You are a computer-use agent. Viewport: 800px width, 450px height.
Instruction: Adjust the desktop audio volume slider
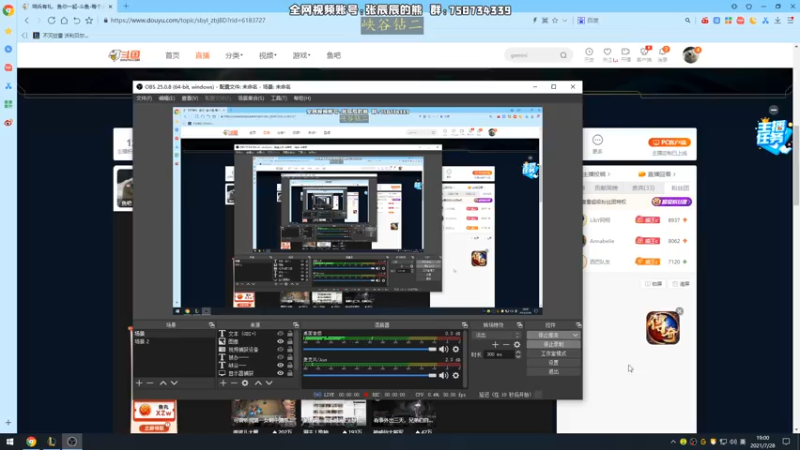(370, 349)
